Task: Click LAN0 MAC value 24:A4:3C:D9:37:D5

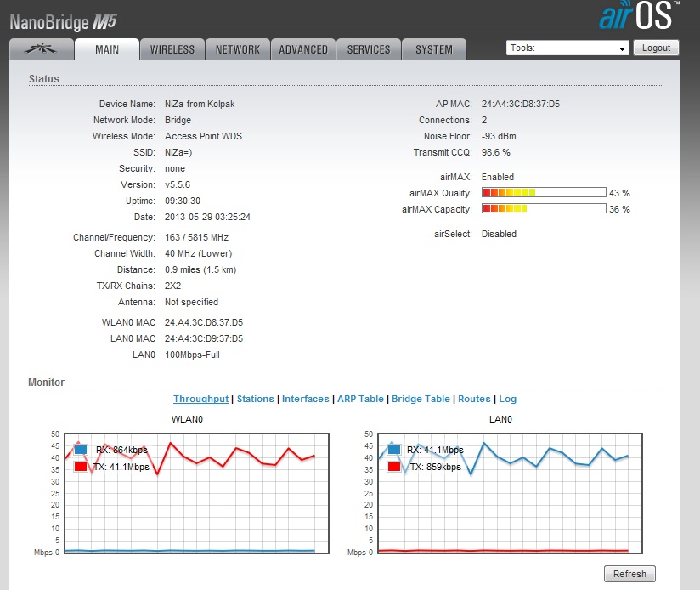Action: coord(204,338)
